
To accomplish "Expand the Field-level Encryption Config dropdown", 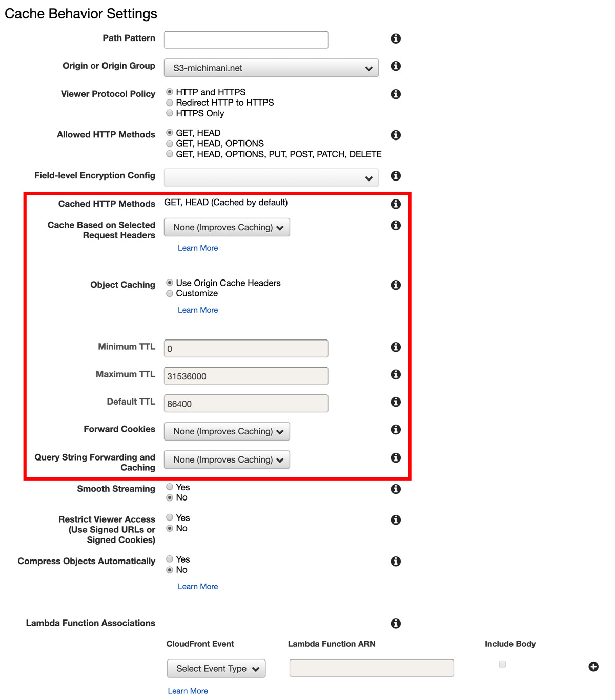I will [271, 177].
